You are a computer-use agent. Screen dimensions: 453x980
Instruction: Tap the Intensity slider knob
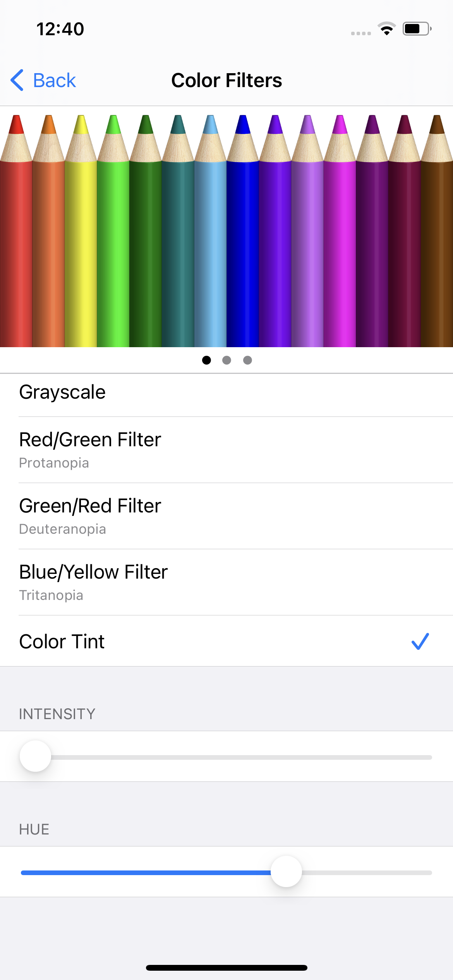(35, 756)
